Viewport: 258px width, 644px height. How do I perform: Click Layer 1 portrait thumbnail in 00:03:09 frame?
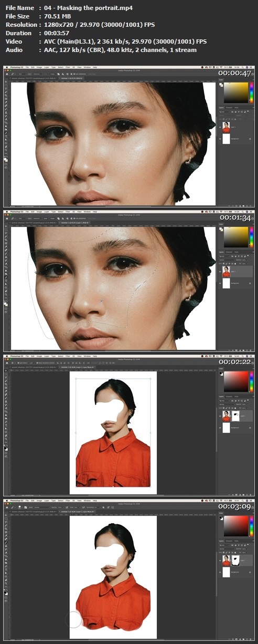[226, 560]
